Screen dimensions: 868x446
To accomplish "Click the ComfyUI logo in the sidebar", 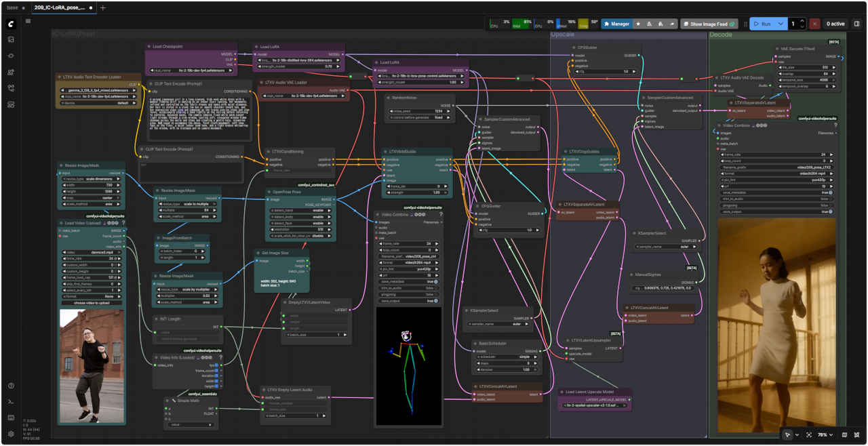I will point(11,24).
